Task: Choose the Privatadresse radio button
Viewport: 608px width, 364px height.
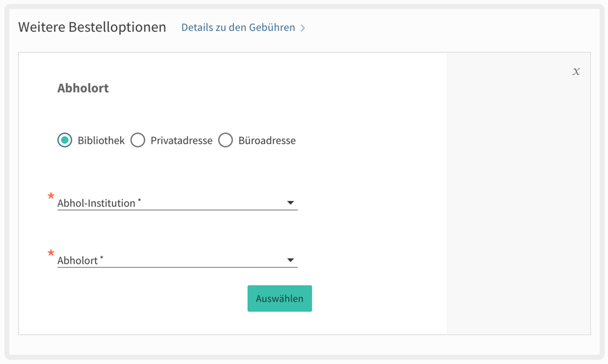Action: tap(138, 141)
